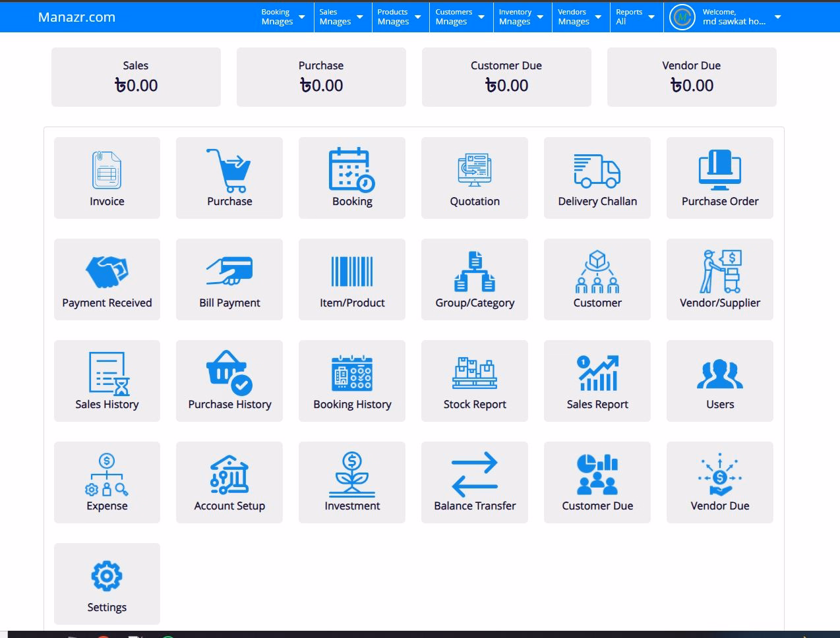The height and width of the screenshot is (638, 840).
Task: Select the Group/Category icon
Action: (x=474, y=270)
